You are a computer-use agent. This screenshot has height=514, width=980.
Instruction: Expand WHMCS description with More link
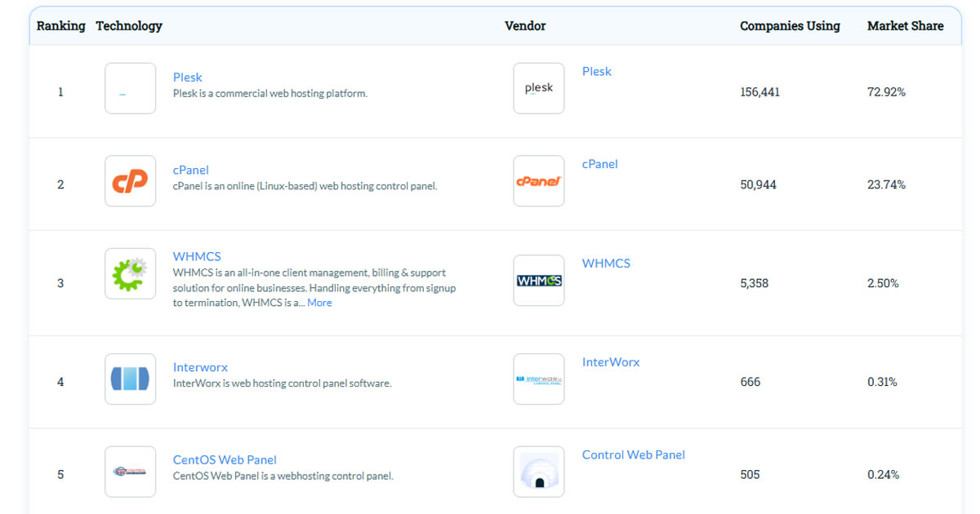click(319, 303)
